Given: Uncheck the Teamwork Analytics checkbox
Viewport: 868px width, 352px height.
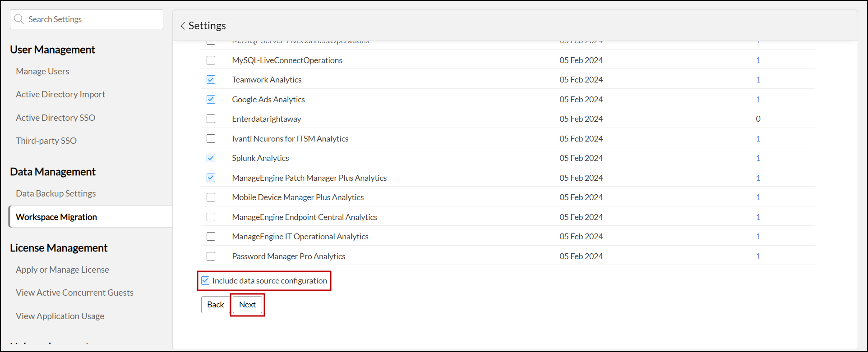Looking at the screenshot, I should coord(211,80).
